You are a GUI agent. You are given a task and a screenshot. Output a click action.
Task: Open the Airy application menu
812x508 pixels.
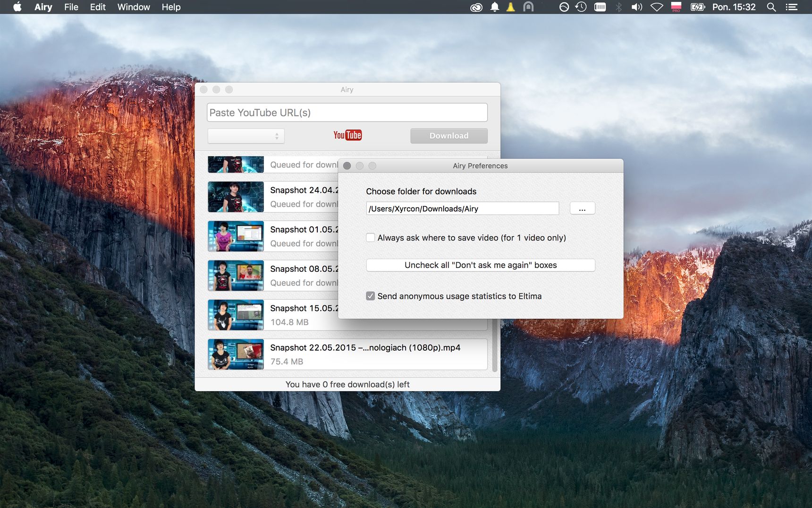pyautogui.click(x=43, y=7)
